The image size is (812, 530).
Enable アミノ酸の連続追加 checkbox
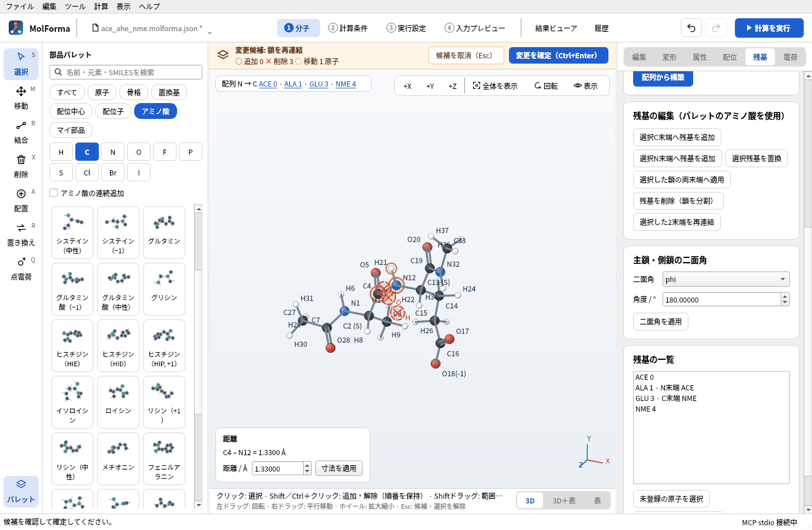click(x=54, y=193)
